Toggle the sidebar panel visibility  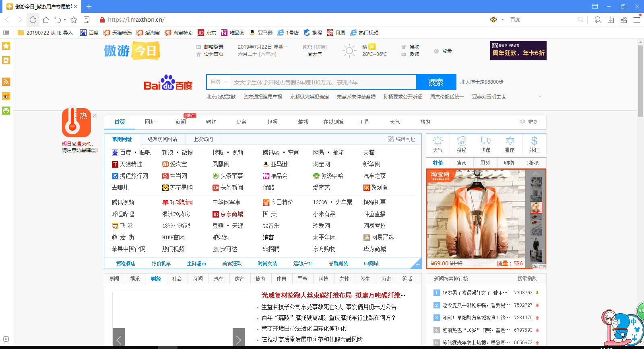tap(6, 33)
